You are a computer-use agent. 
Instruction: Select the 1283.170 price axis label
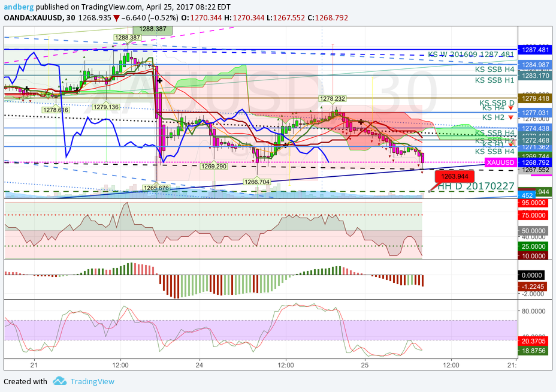535,76
